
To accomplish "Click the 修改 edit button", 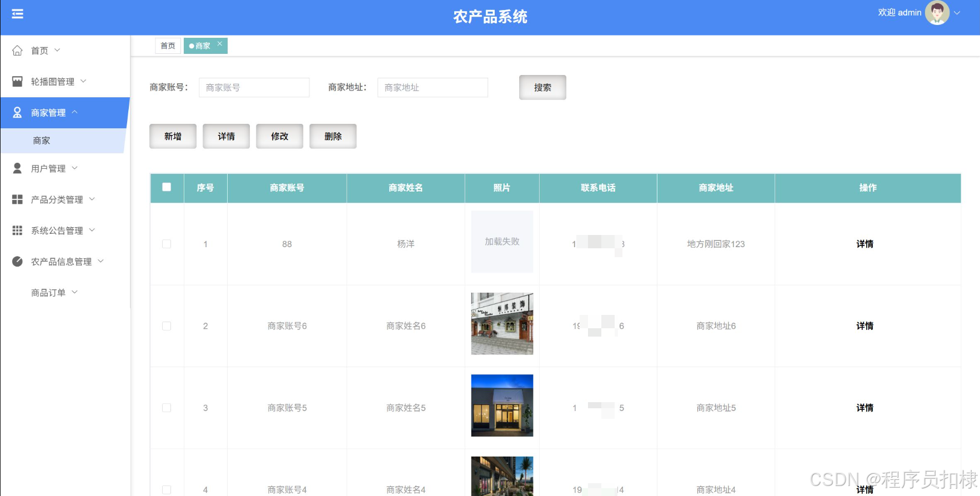I will tap(279, 136).
